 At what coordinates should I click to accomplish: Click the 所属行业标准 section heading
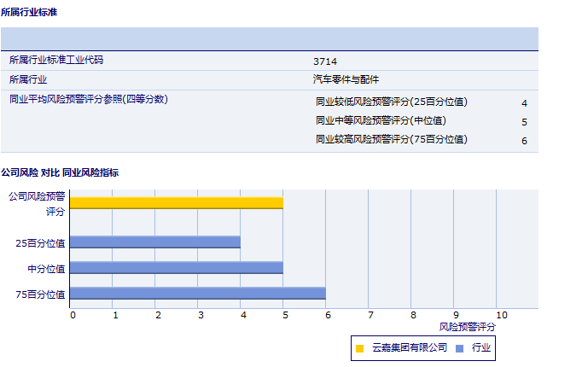tap(30, 13)
